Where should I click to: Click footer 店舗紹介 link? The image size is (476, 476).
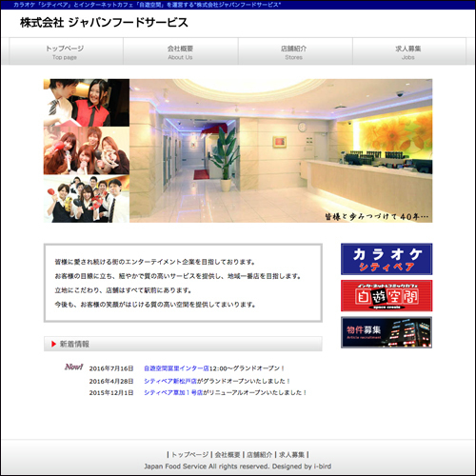[x=260, y=455]
